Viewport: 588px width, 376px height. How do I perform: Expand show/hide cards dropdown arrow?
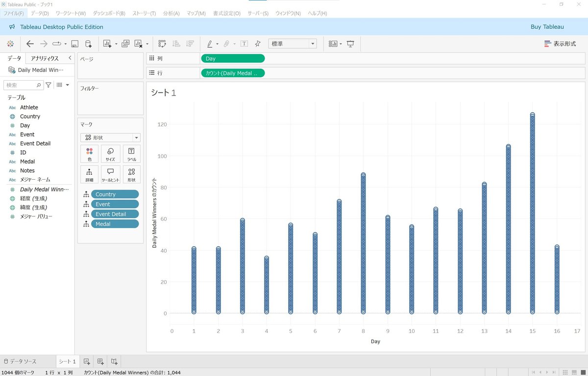click(x=341, y=44)
